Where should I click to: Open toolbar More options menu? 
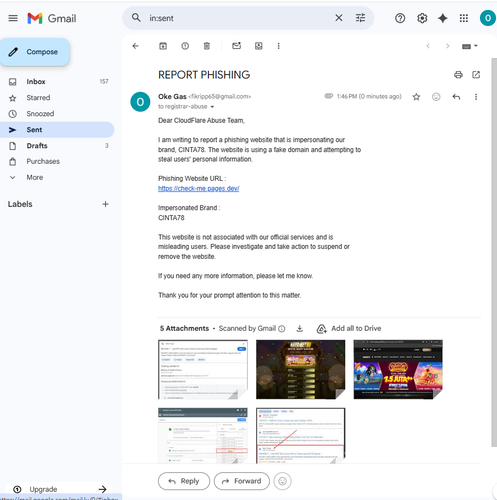[279, 46]
